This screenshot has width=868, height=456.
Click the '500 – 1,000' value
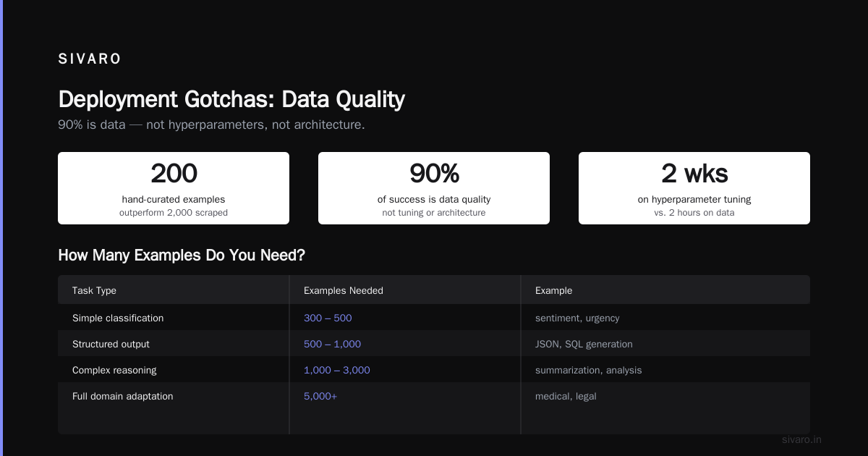[x=332, y=344]
